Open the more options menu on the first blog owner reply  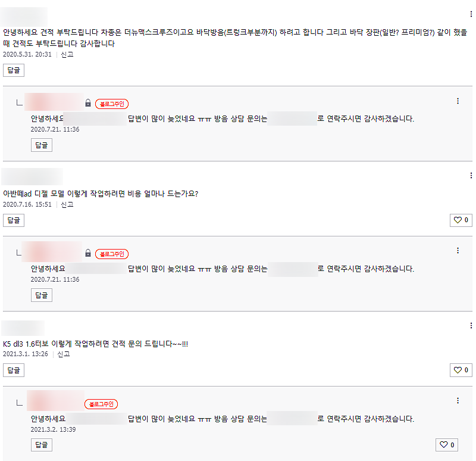[458, 101]
